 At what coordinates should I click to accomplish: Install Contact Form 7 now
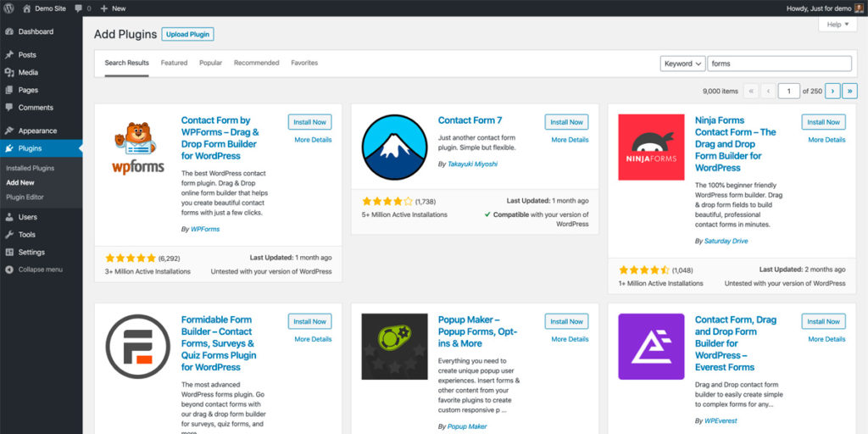567,122
